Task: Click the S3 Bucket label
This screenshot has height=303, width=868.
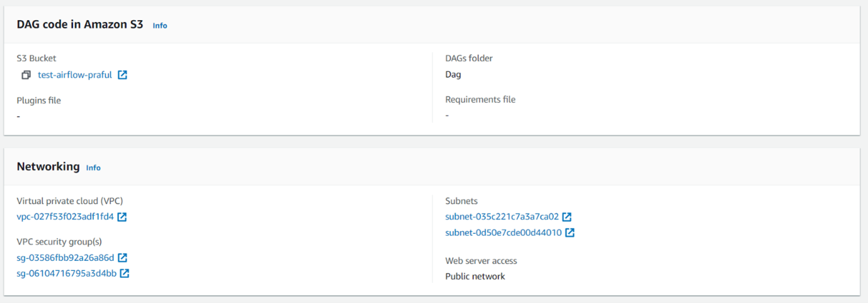Action: click(37, 58)
